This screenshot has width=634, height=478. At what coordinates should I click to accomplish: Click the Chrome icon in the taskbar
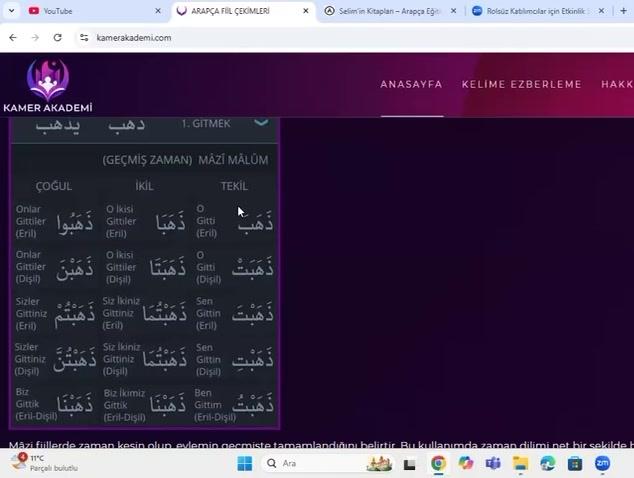click(438, 463)
